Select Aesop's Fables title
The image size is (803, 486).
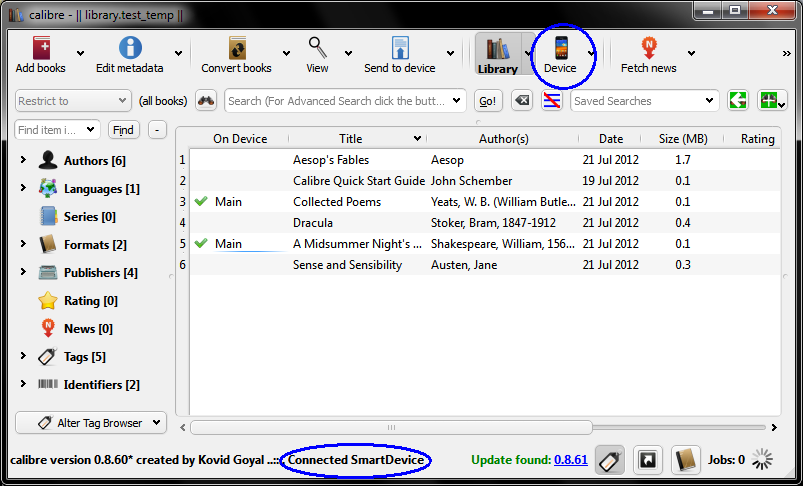click(331, 160)
